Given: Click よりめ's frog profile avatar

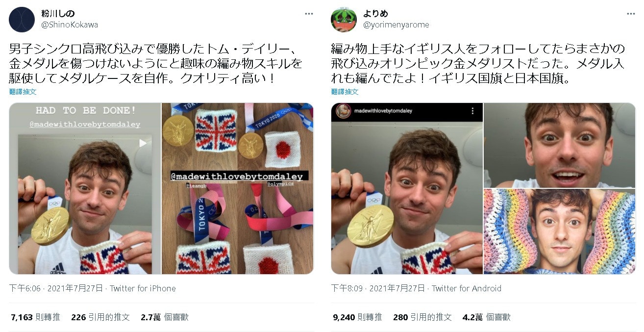Looking at the screenshot, I should pyautogui.click(x=344, y=20).
